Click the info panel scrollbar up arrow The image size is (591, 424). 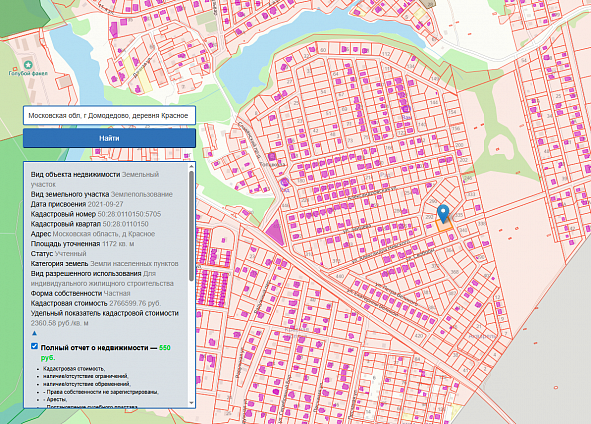(191, 167)
